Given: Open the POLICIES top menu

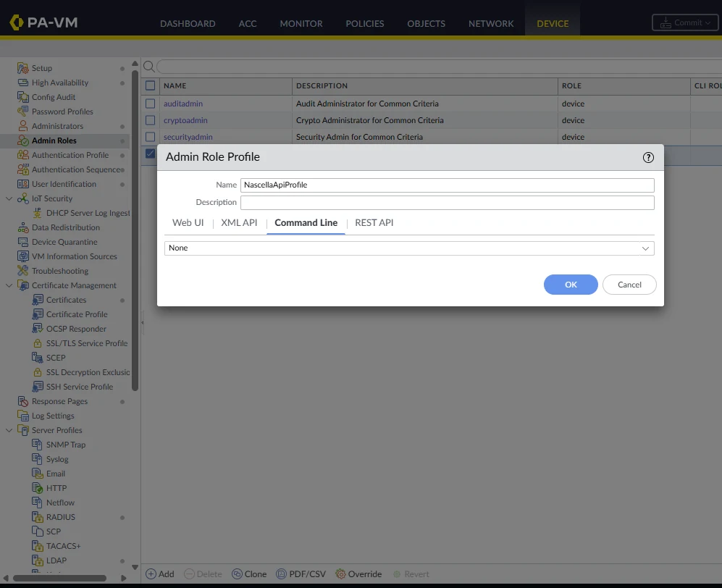Looking at the screenshot, I should (x=365, y=23).
